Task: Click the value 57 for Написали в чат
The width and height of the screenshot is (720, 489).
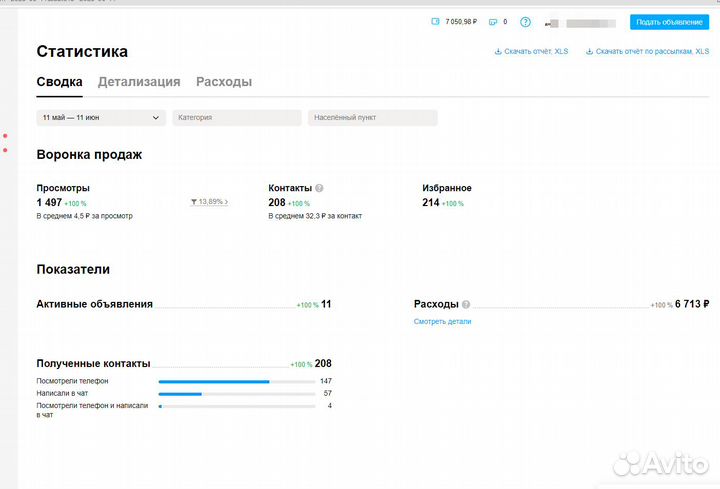Action: pyautogui.click(x=327, y=393)
